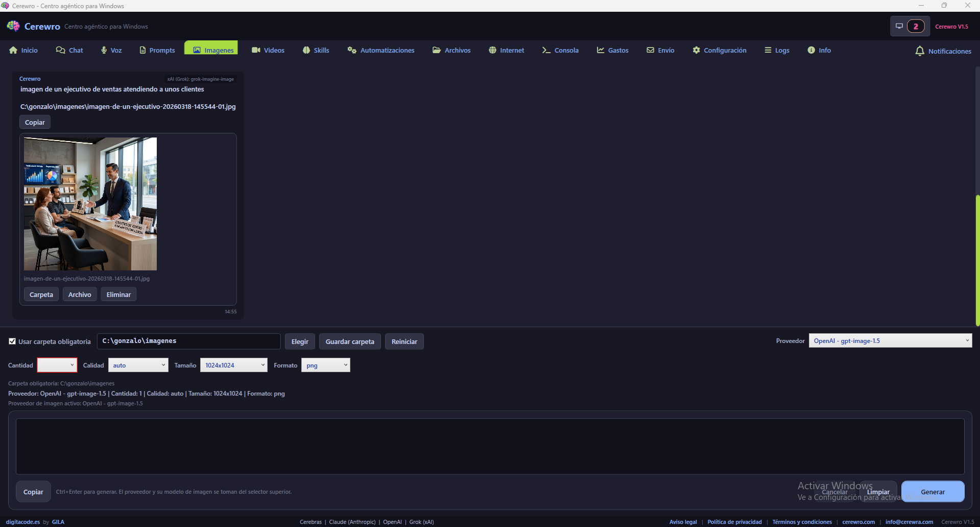Open the Info section icon
Viewport: 980px width, 527px height.
click(811, 50)
